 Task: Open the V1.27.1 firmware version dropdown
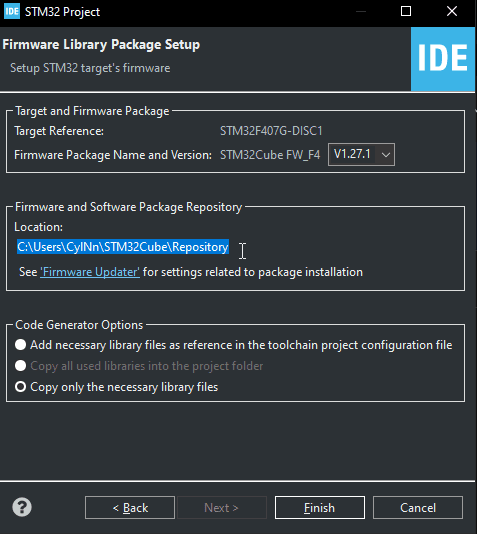pyautogui.click(x=361, y=155)
